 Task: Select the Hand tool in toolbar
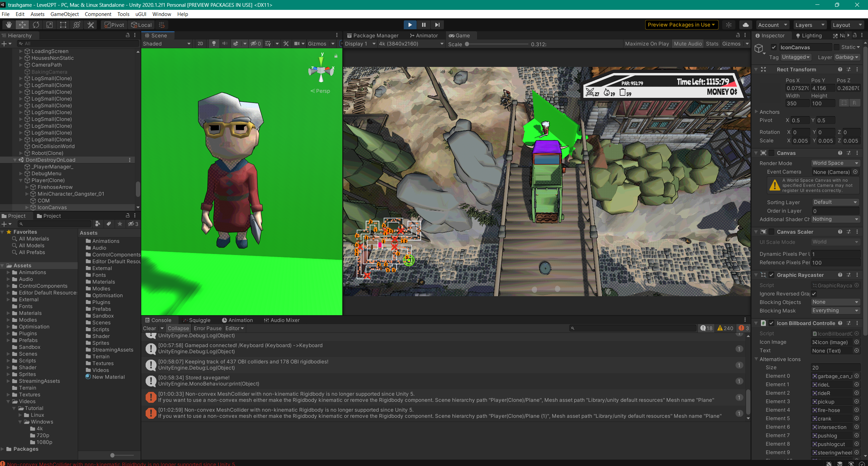click(8, 25)
